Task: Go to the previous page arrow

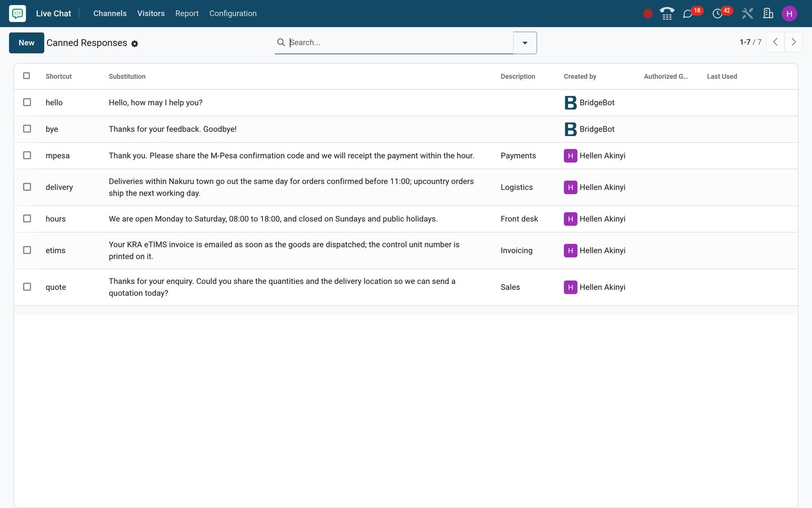Action: click(775, 42)
